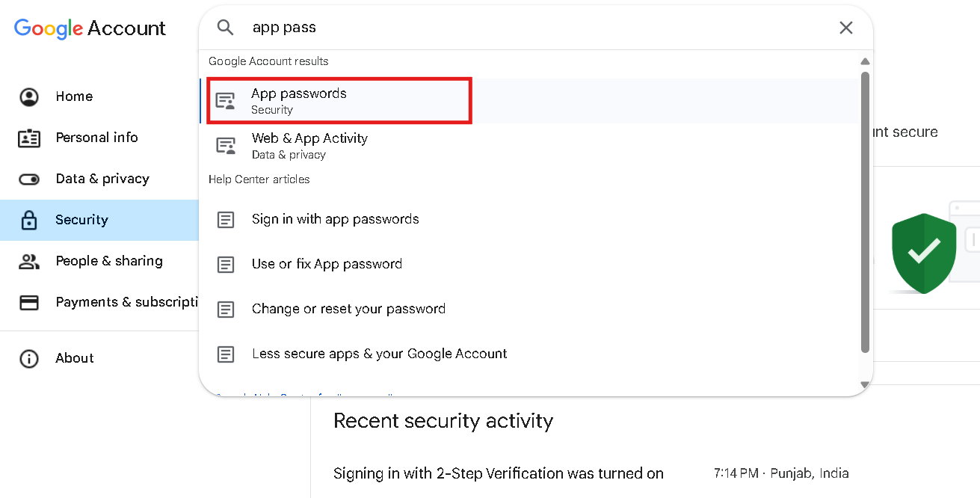Click the People & sharing icon
This screenshot has width=980, height=498.
tap(29, 261)
